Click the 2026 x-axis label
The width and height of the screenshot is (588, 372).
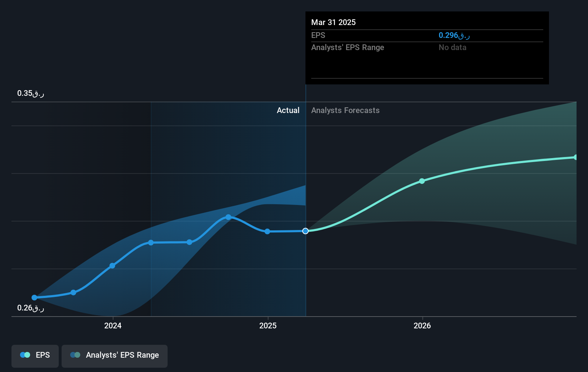[x=422, y=325]
